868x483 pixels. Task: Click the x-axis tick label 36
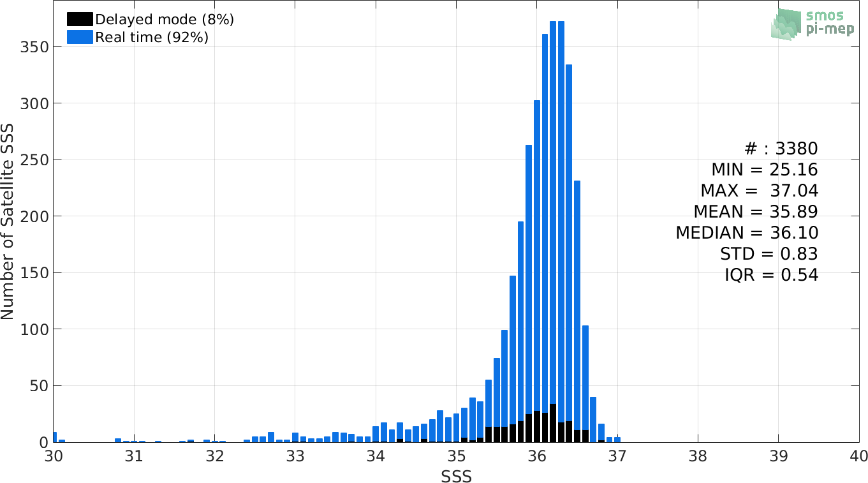tap(537, 457)
